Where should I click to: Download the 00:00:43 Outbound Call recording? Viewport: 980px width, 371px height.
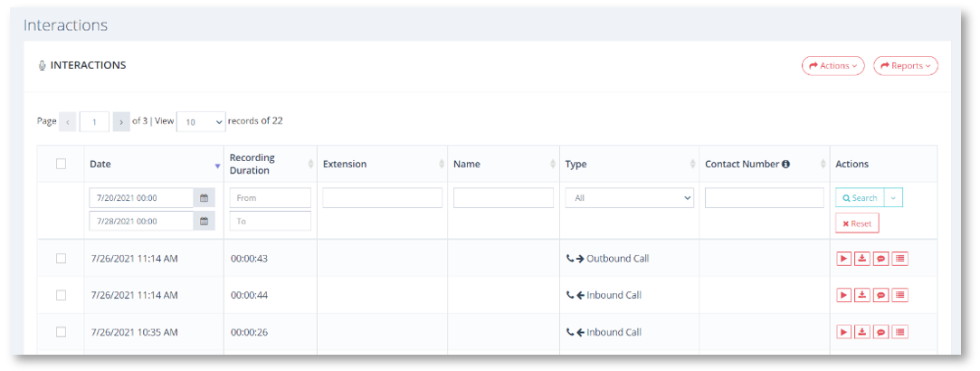[861, 259]
